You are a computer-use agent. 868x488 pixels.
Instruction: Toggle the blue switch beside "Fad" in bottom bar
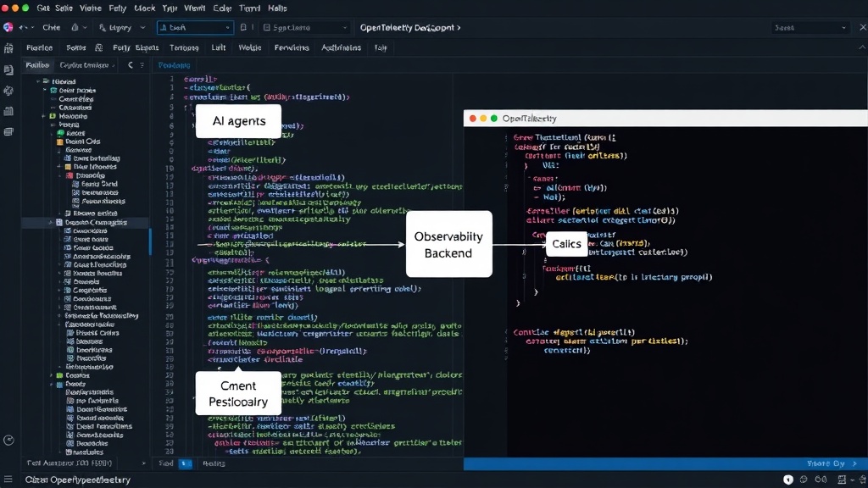186,463
